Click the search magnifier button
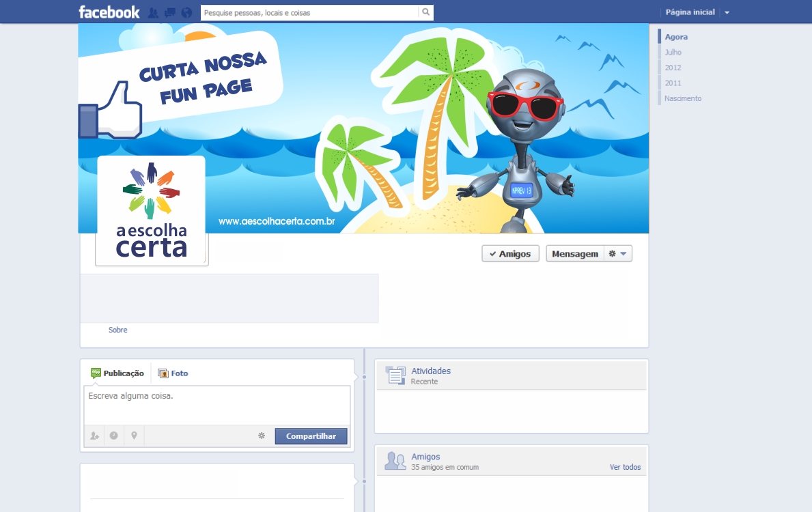This screenshot has height=512, width=812. point(425,12)
